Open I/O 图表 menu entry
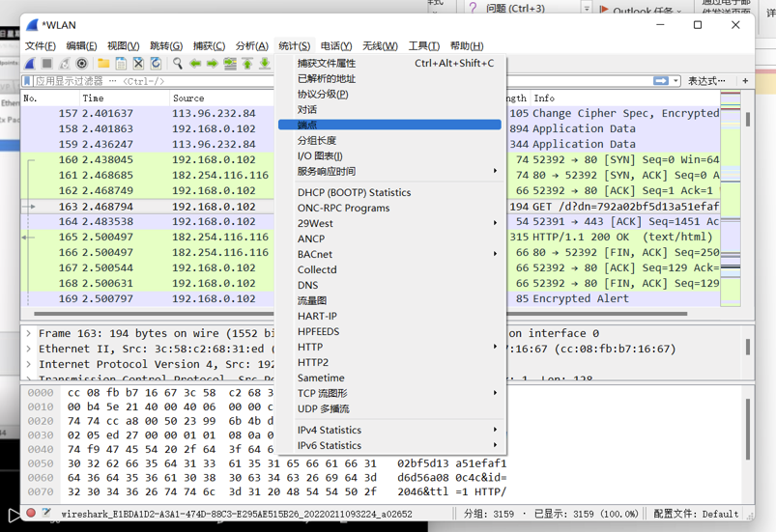776x532 pixels. pos(390,155)
